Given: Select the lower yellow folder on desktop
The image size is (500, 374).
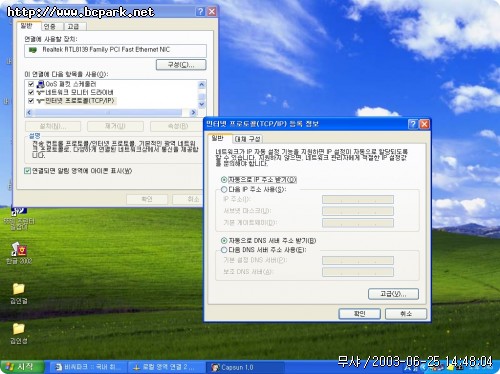Looking at the screenshot, I should (x=19, y=328).
